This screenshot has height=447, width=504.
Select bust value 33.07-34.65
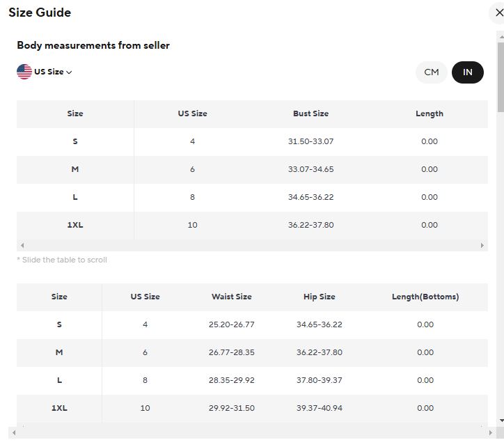pyautogui.click(x=310, y=169)
